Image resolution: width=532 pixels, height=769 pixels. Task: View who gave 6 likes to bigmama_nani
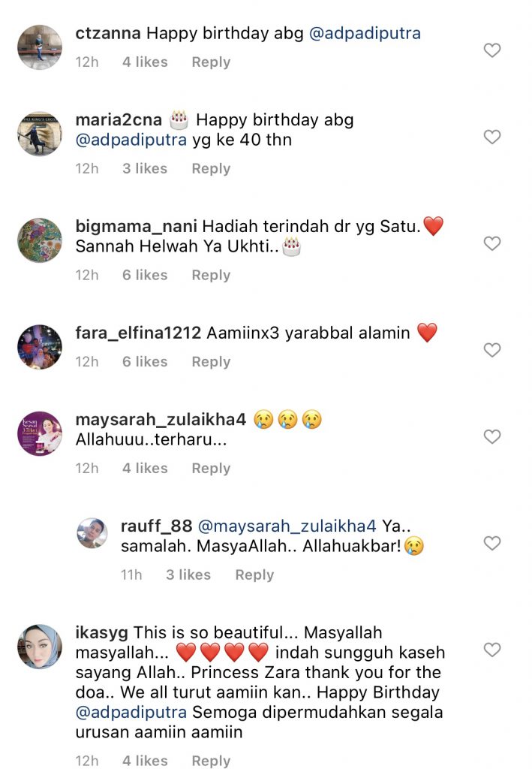point(145,275)
